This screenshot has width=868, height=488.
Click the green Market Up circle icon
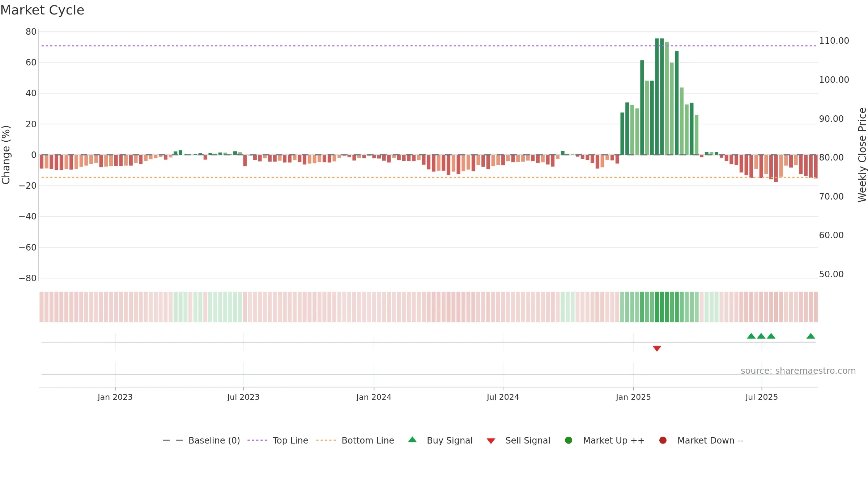[569, 440]
